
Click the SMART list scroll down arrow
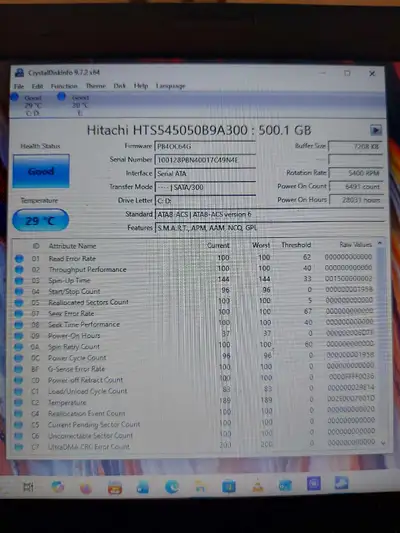[383, 443]
